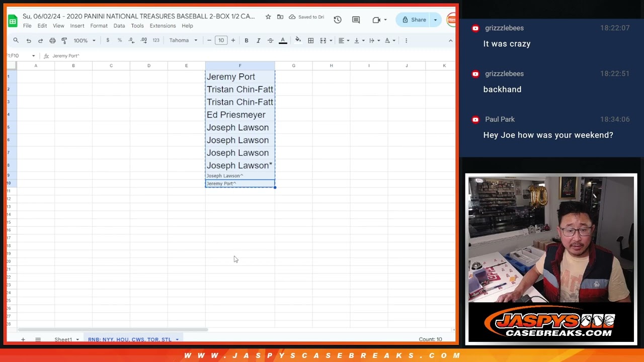This screenshot has width=644, height=362.
Task: Open the Tools menu
Action: pos(137,26)
